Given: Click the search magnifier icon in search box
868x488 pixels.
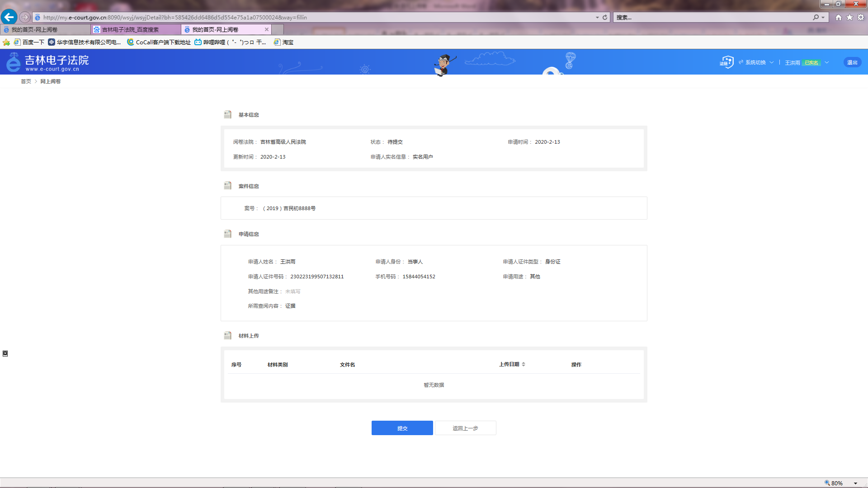Looking at the screenshot, I should point(816,17).
